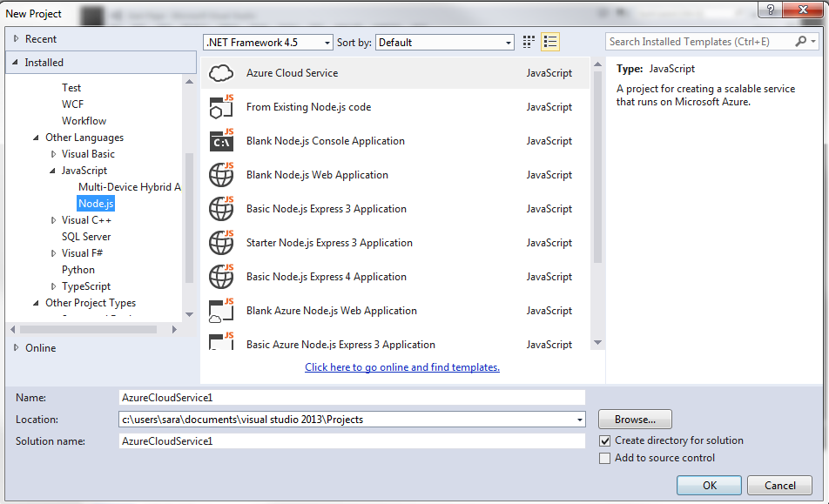Click the project Name input field
This screenshot has width=829, height=504.
click(x=352, y=398)
